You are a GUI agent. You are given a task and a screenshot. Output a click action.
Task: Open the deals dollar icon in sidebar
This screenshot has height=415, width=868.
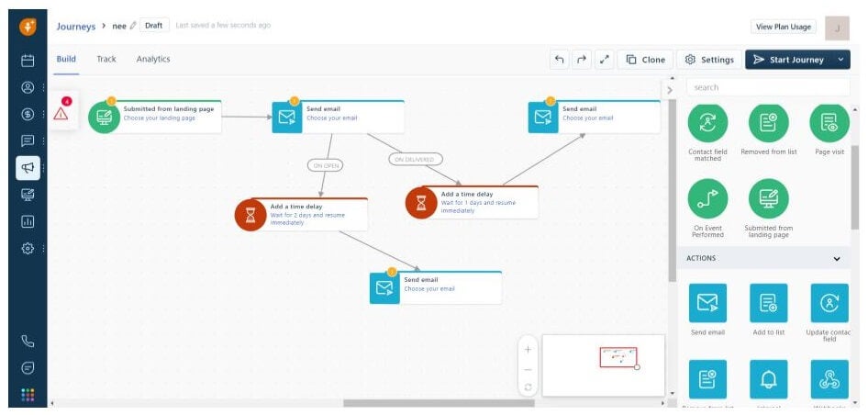[28, 114]
